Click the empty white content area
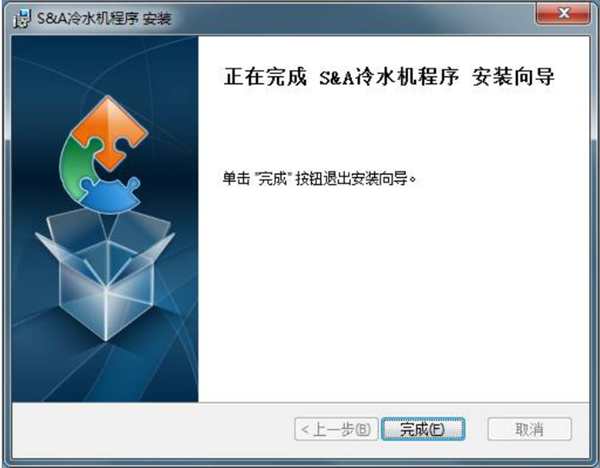Viewport: 600px width, 468px height. tap(394, 291)
